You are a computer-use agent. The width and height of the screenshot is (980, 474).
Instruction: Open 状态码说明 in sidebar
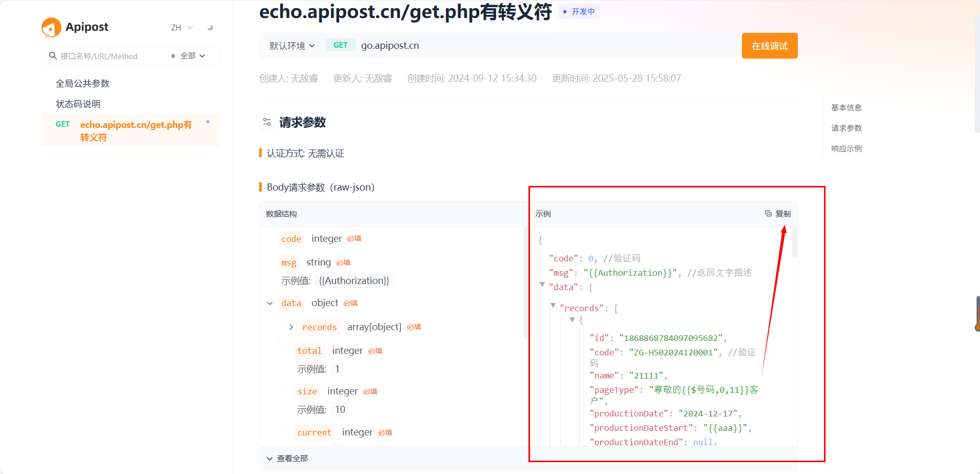coord(78,104)
